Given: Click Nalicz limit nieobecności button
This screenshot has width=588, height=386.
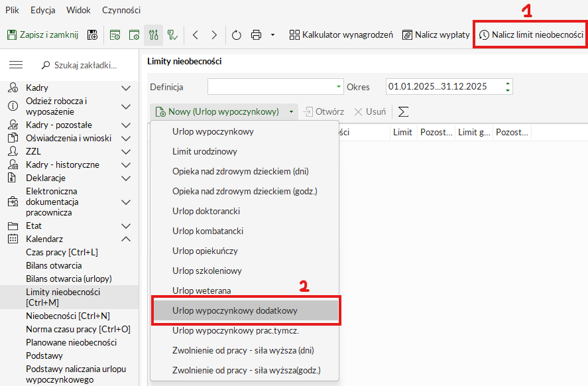Looking at the screenshot, I should pos(531,34).
